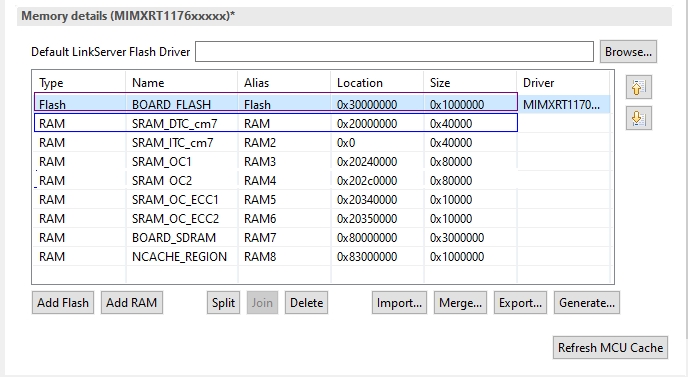Select the NCACHE_REGION row
The image size is (688, 377).
click(x=322, y=257)
